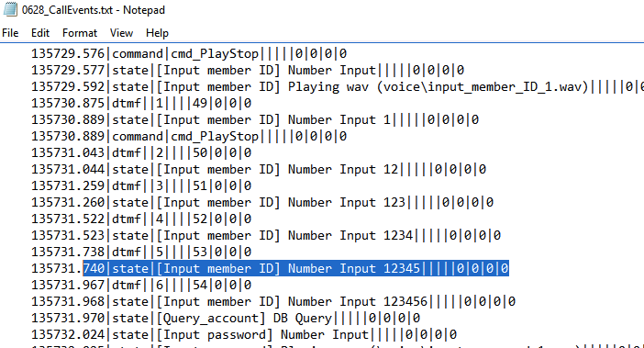Click the line with timestamp 135729.577
644x348 pixels.
[x=248, y=71]
